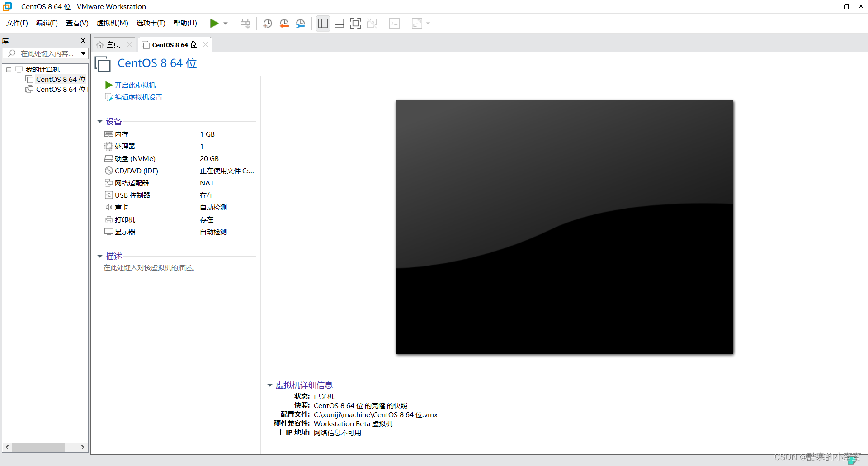Power on the virtual machine via toolbar play icon
The height and width of the screenshot is (466, 868).
pyautogui.click(x=215, y=23)
